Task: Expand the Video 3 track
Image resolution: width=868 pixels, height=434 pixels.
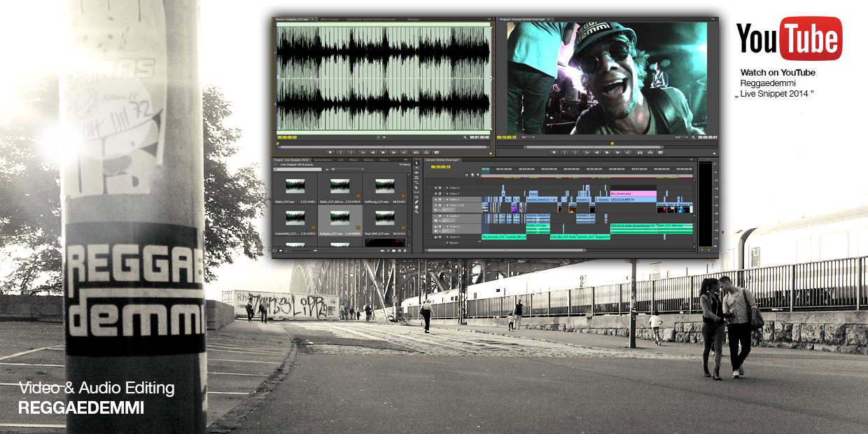Action: 447,193
